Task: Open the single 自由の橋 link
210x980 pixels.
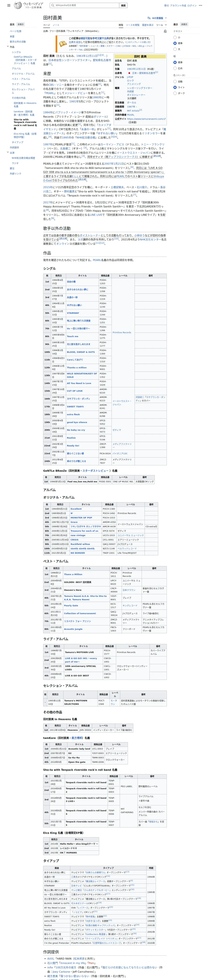Action: (x=71, y=282)
